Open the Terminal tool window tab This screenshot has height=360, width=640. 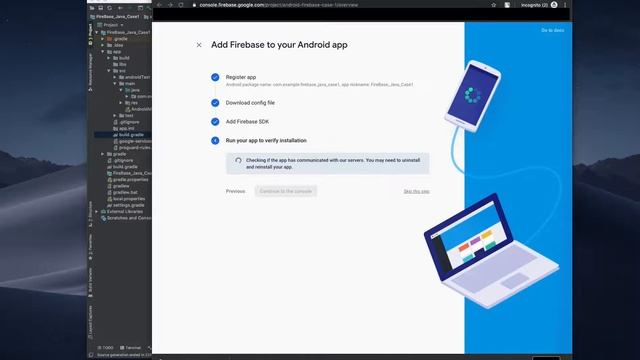130,348
